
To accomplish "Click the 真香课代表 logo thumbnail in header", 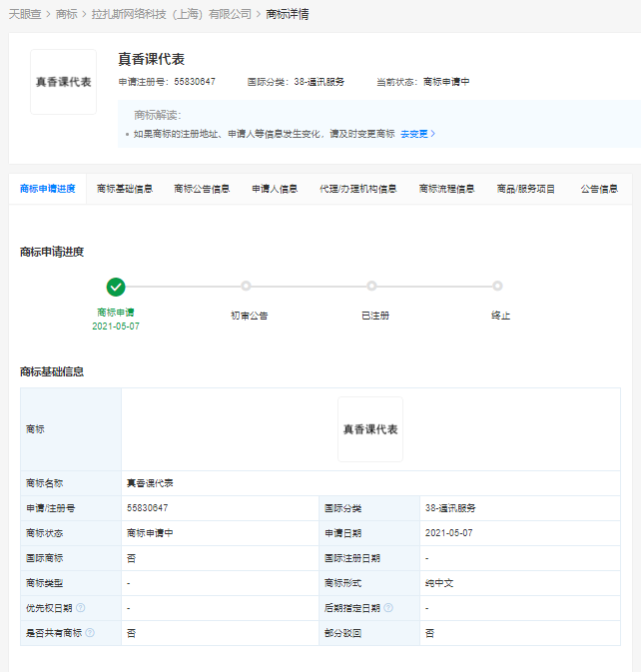I will [x=63, y=82].
